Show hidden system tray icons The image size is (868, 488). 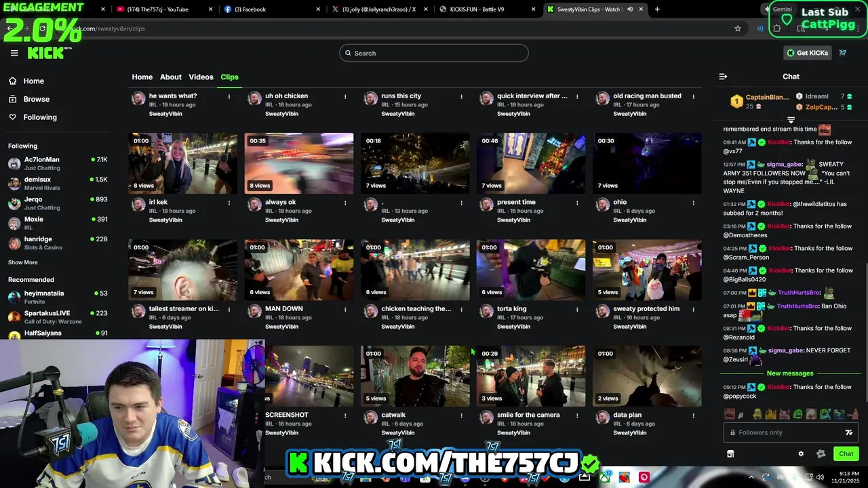[751, 477]
